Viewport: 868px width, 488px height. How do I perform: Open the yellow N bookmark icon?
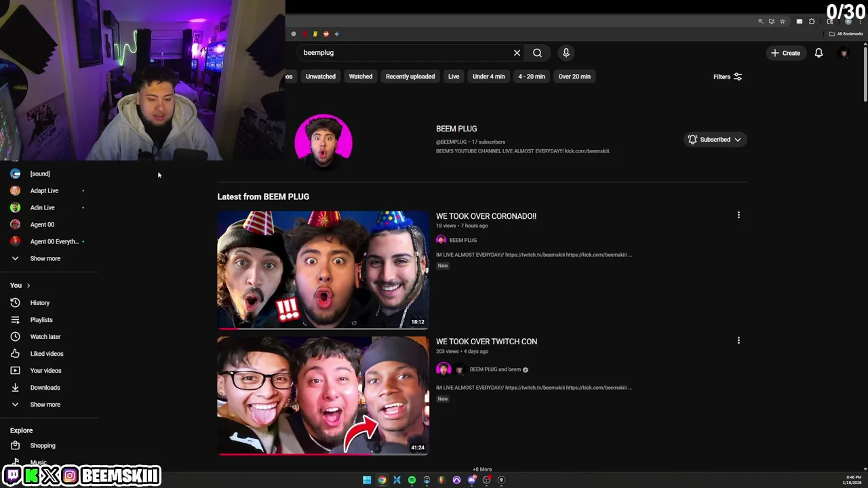pyautogui.click(x=315, y=34)
